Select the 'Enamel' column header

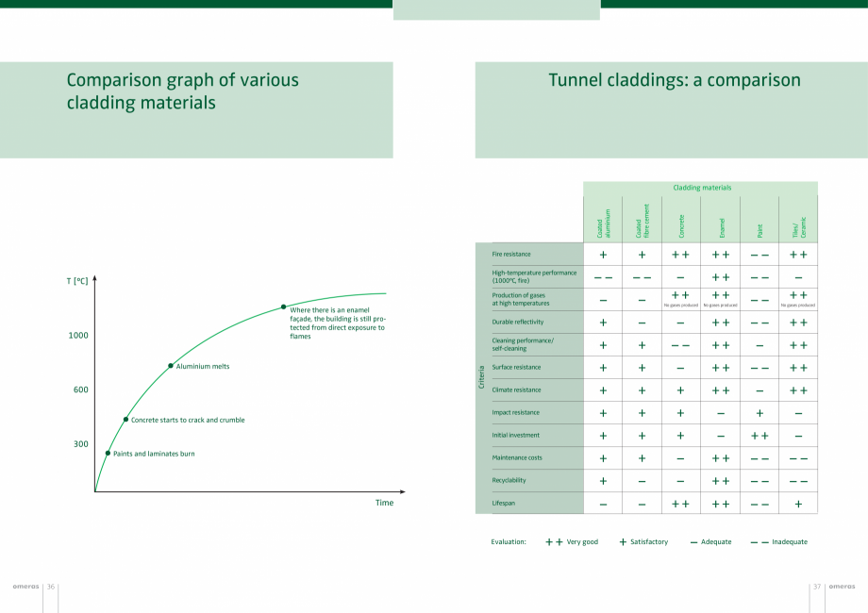[721, 227]
